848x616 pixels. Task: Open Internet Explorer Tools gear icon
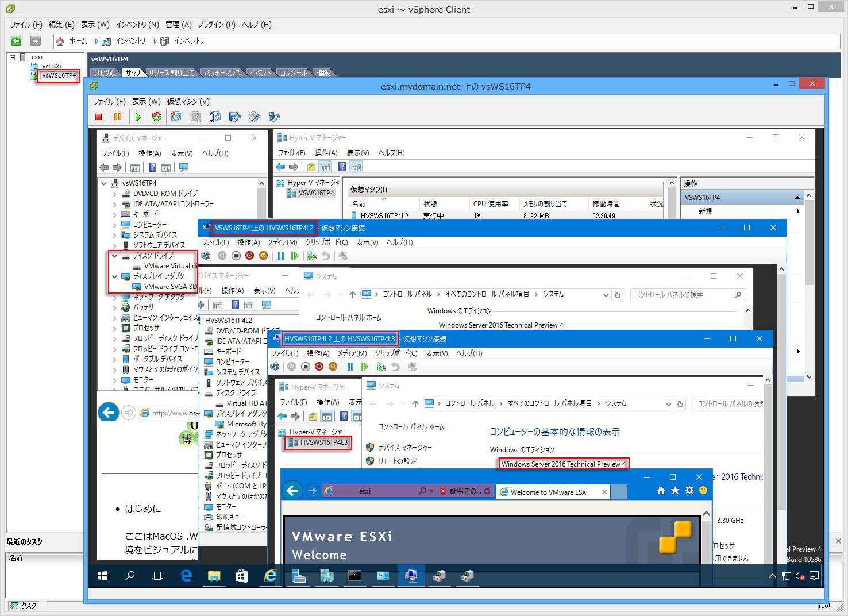tap(689, 490)
